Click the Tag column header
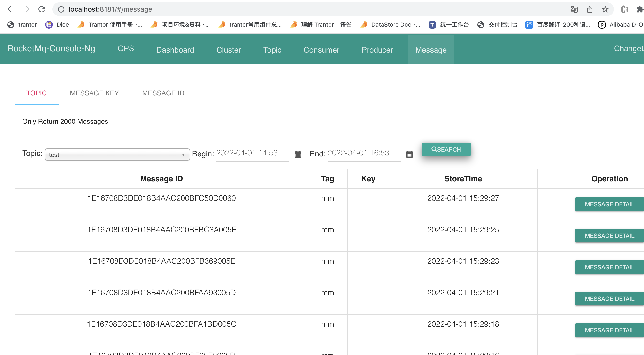This screenshot has width=644, height=355. coord(328,179)
